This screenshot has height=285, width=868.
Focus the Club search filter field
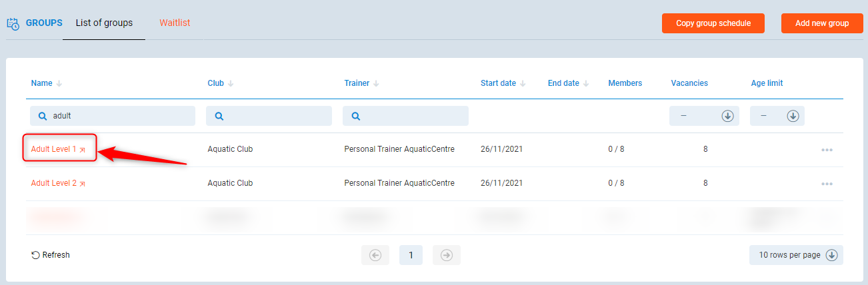pyautogui.click(x=275, y=116)
